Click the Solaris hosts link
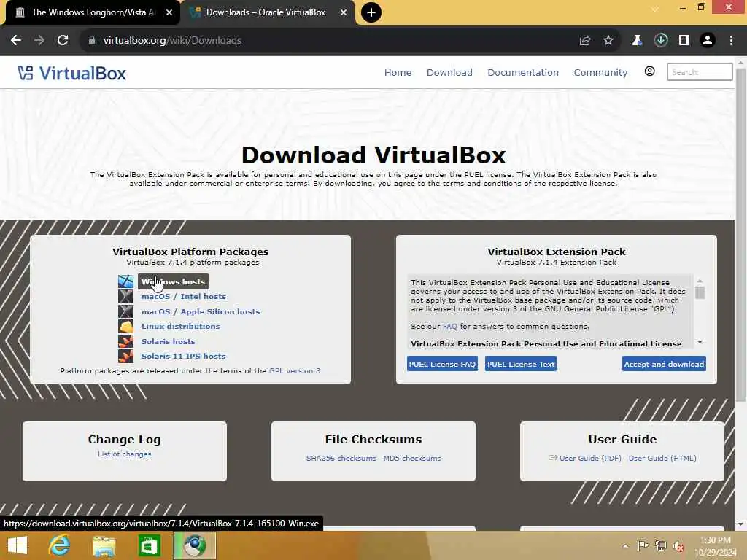747x560 pixels. click(x=169, y=341)
